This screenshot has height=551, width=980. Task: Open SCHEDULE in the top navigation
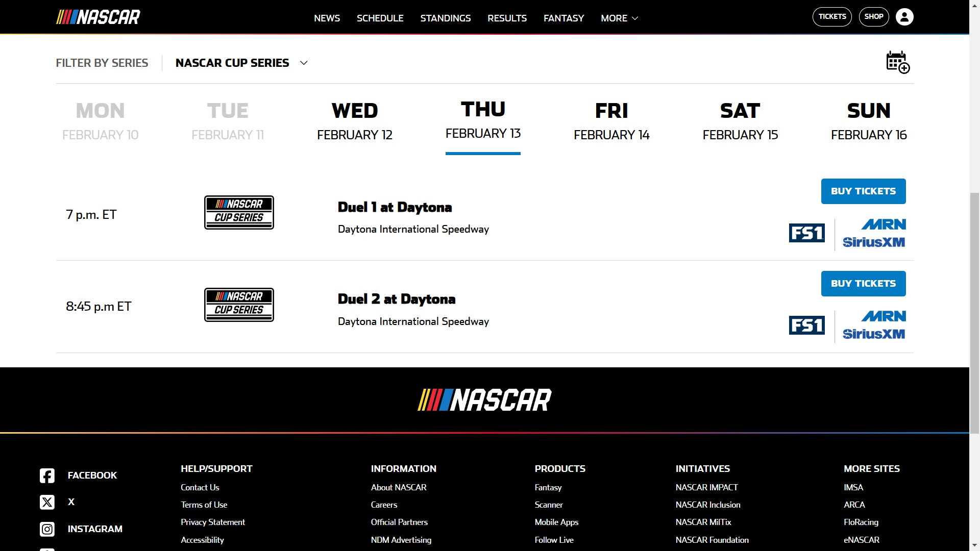(x=380, y=18)
